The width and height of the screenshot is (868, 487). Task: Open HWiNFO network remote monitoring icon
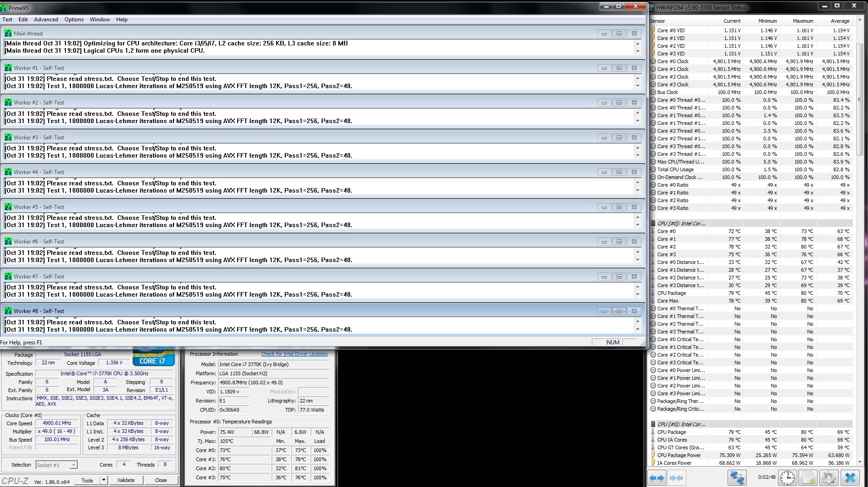(x=737, y=478)
